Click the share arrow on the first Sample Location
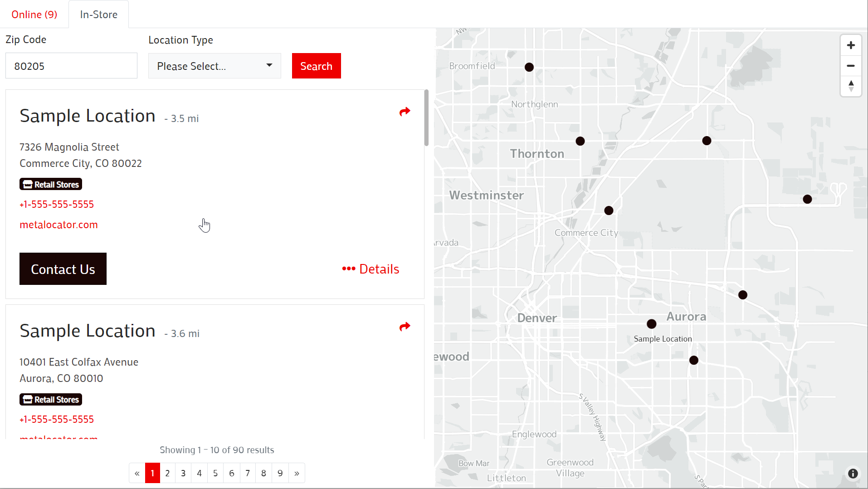Viewport: 868px width, 489px height. (404, 112)
